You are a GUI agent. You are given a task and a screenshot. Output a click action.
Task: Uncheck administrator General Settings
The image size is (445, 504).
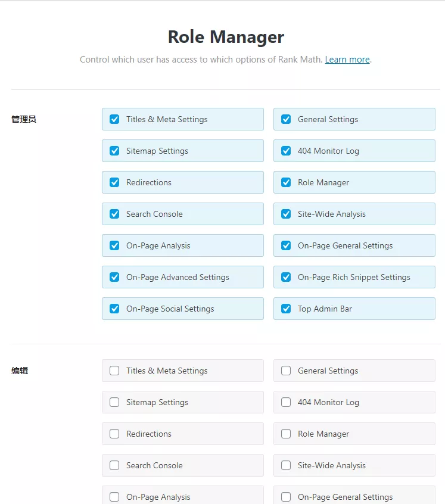(286, 119)
